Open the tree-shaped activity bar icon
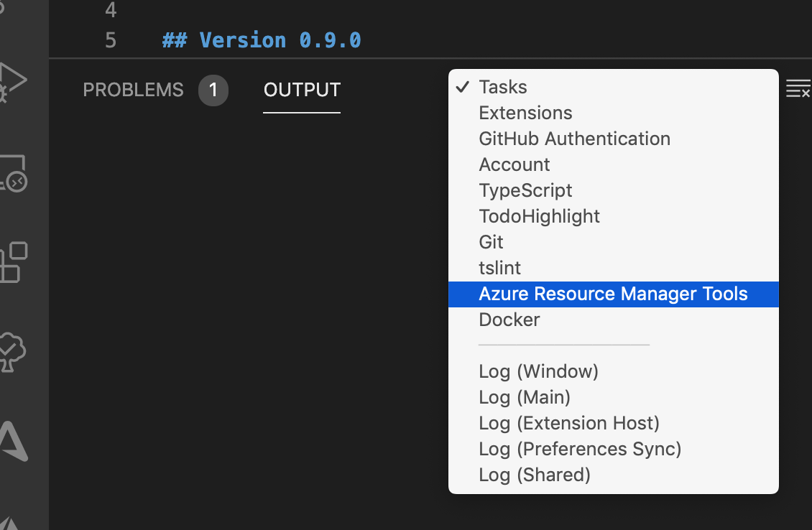 pos(12,352)
